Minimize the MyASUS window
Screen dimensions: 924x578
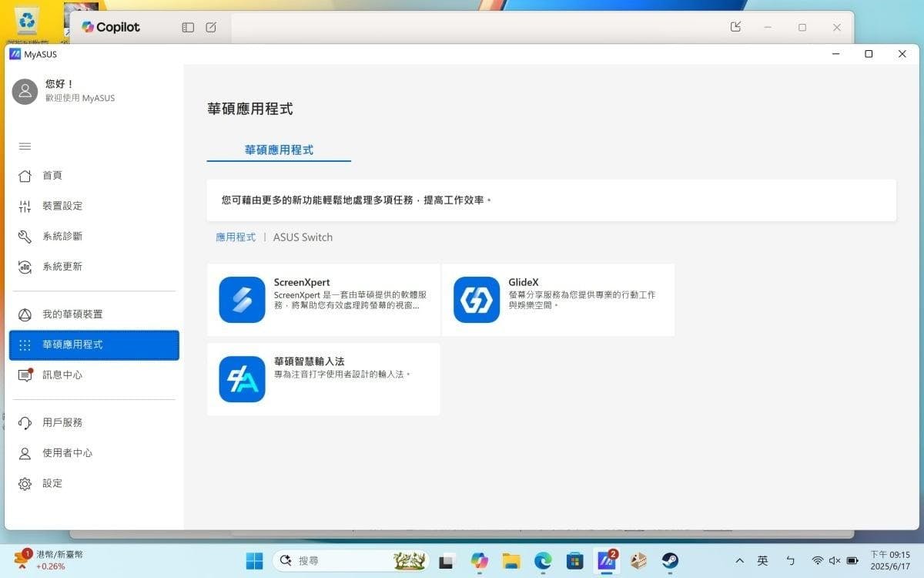tap(835, 54)
